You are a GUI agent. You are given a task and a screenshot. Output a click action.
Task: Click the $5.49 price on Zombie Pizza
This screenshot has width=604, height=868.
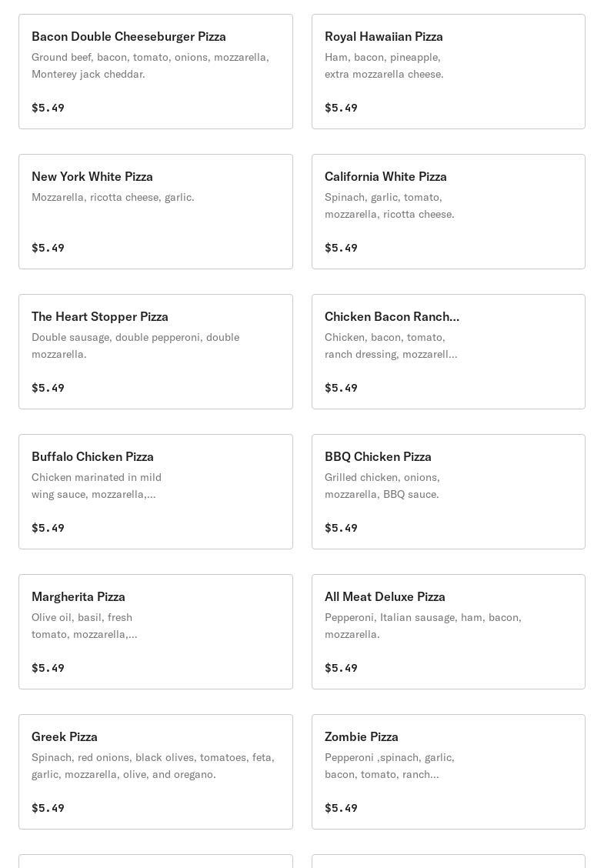point(341,808)
